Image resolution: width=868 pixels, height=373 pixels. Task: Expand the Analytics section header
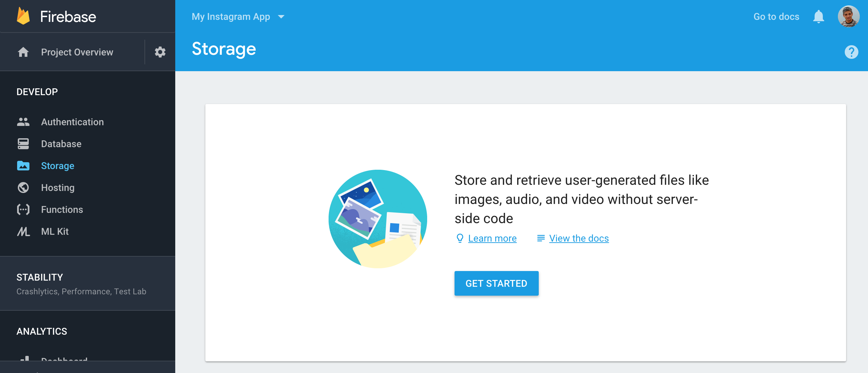42,331
